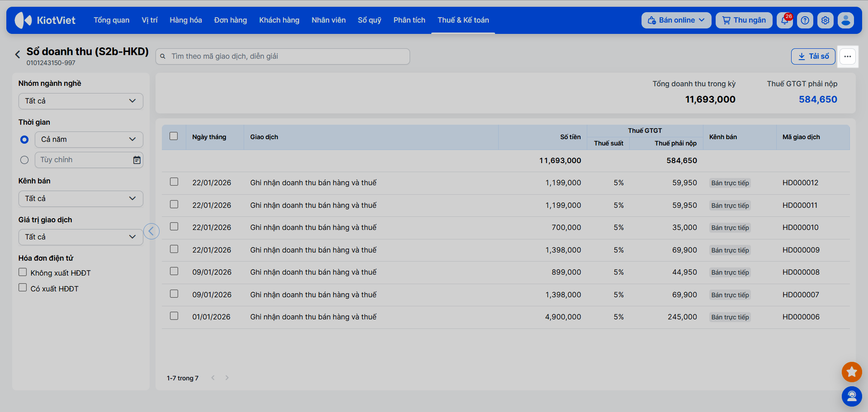868x412 pixels.
Task: Open the help question mark icon
Action: [805, 20]
